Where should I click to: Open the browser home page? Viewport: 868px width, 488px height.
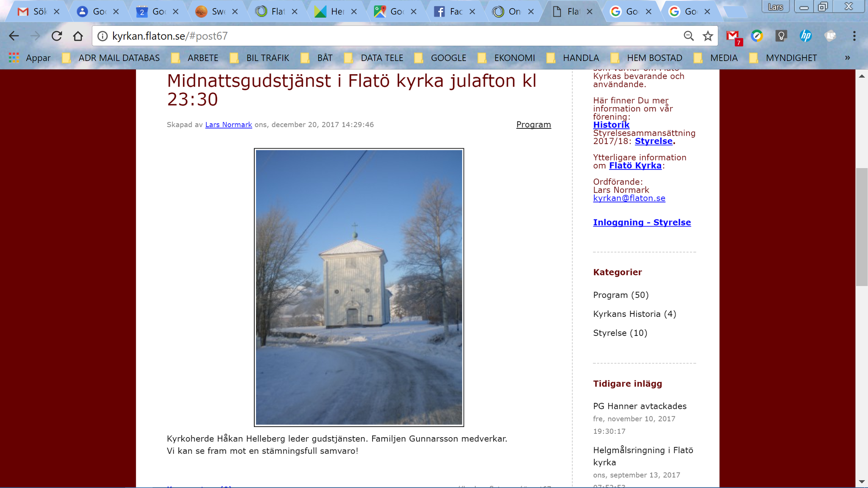click(x=78, y=36)
